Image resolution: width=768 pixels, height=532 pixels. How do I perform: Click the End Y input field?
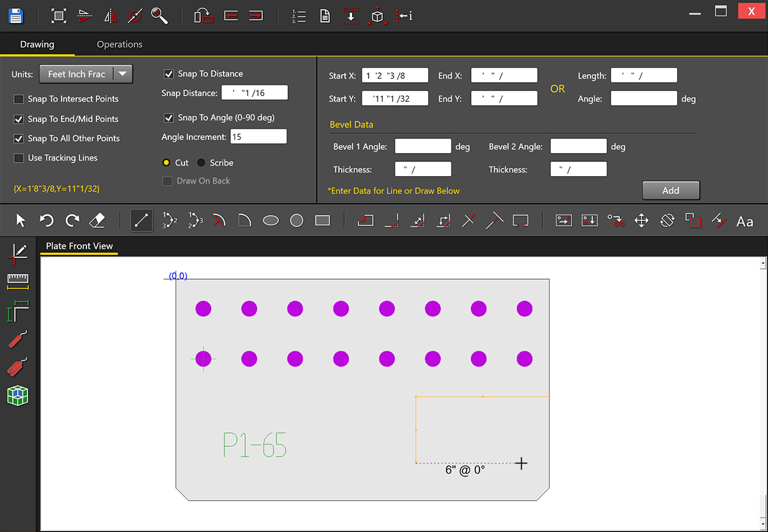click(504, 99)
